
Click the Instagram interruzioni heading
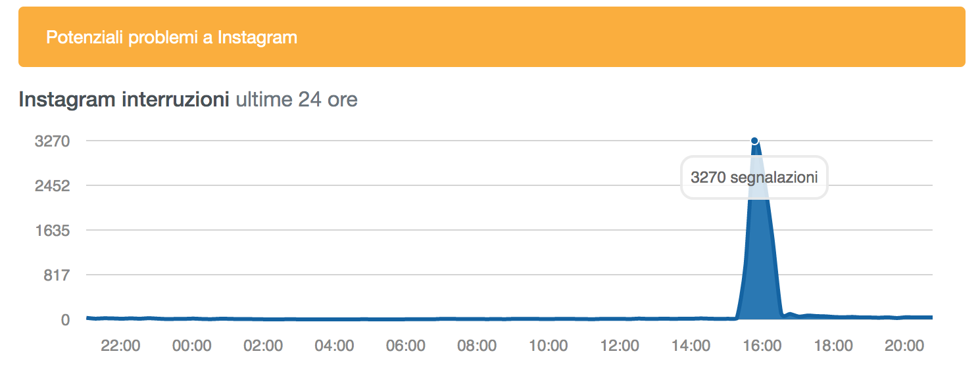click(124, 100)
